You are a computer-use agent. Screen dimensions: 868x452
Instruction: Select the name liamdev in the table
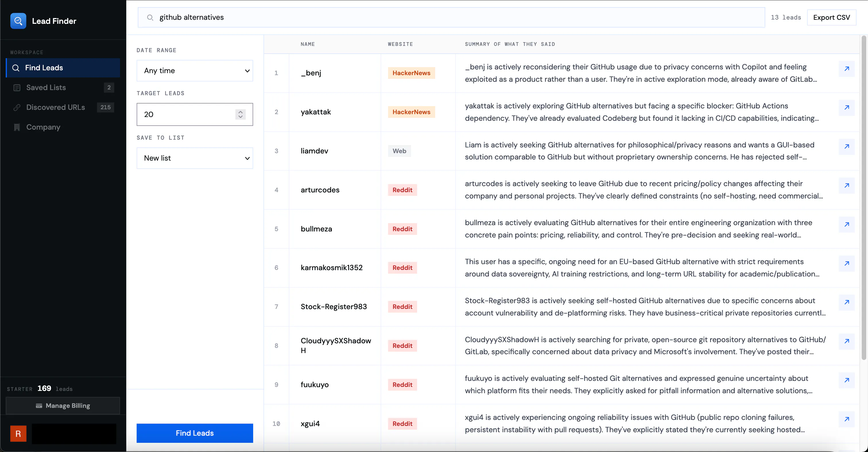(314, 151)
